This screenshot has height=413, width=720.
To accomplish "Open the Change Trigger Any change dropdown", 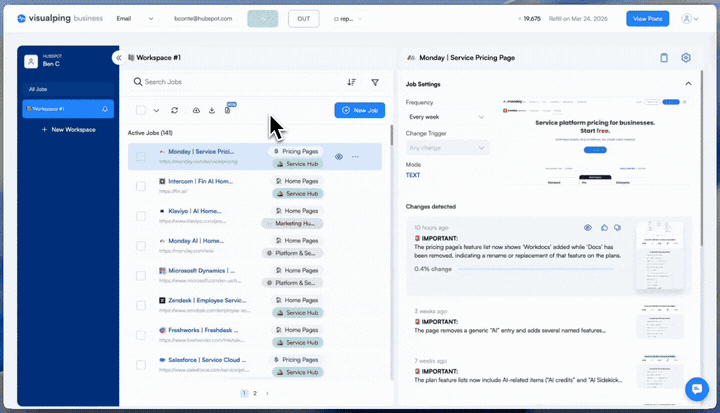I will (x=447, y=148).
